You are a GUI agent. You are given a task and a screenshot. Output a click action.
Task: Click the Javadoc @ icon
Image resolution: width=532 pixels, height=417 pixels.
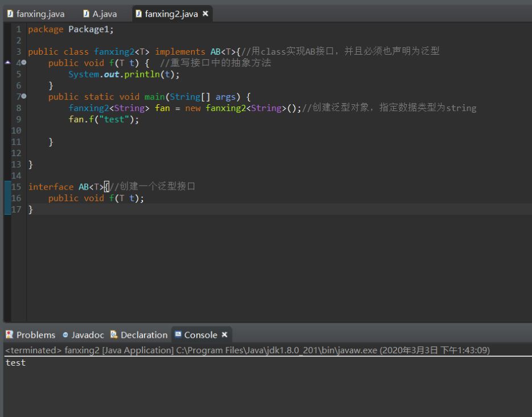pos(66,335)
